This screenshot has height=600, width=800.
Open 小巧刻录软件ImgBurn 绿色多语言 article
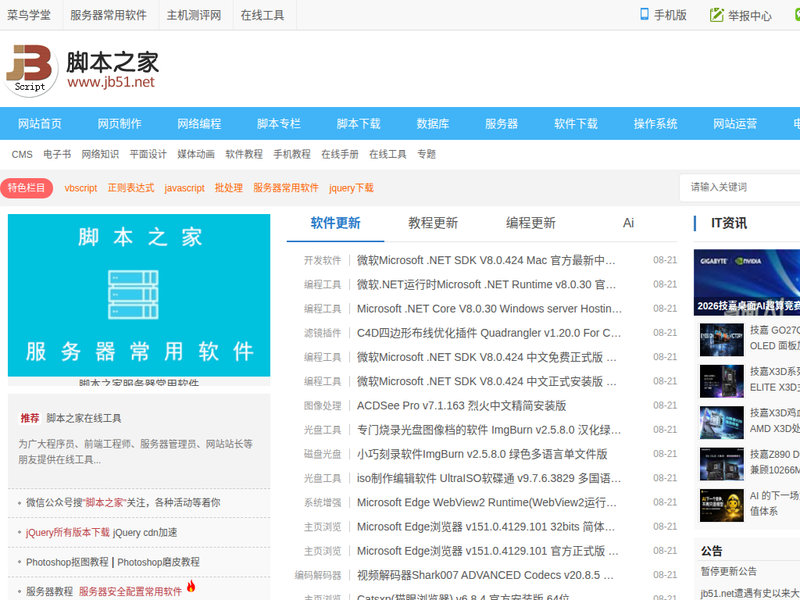click(x=482, y=454)
